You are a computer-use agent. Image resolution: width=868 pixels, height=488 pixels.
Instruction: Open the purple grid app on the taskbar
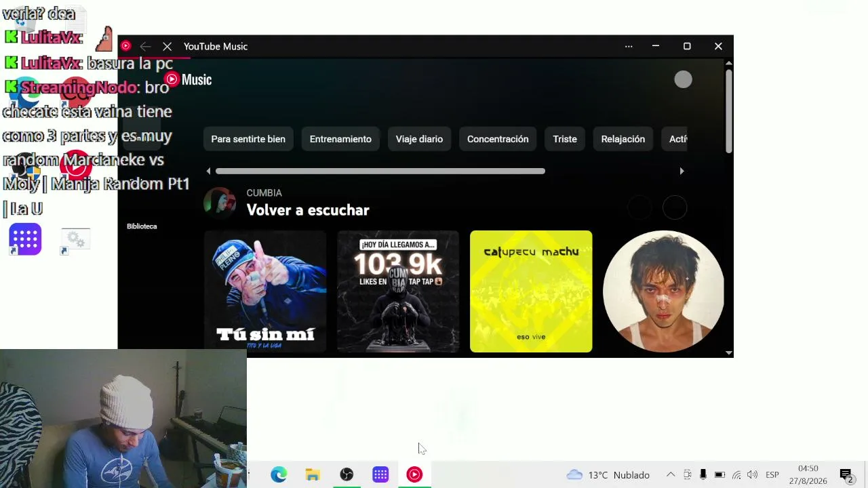380,474
